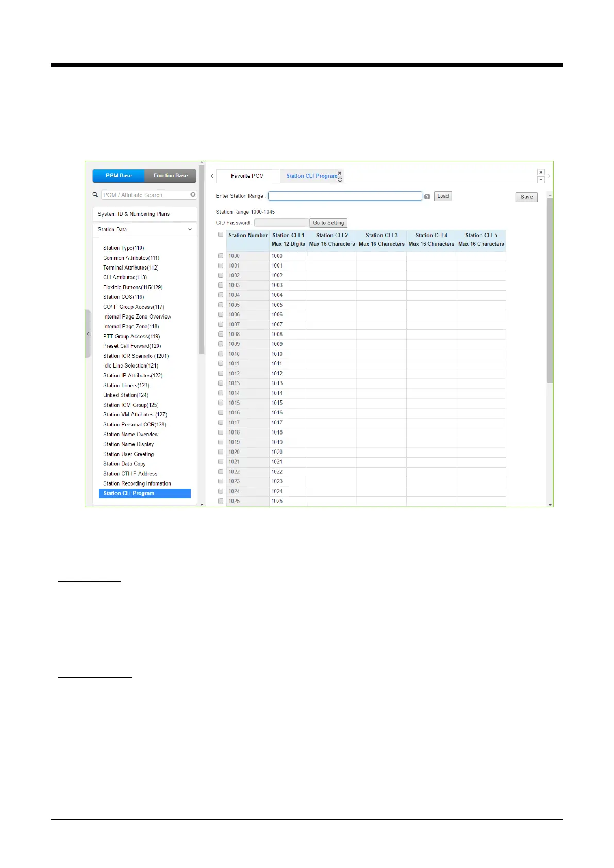Focus the CID Password field
The height and width of the screenshot is (868, 614).
281,223
